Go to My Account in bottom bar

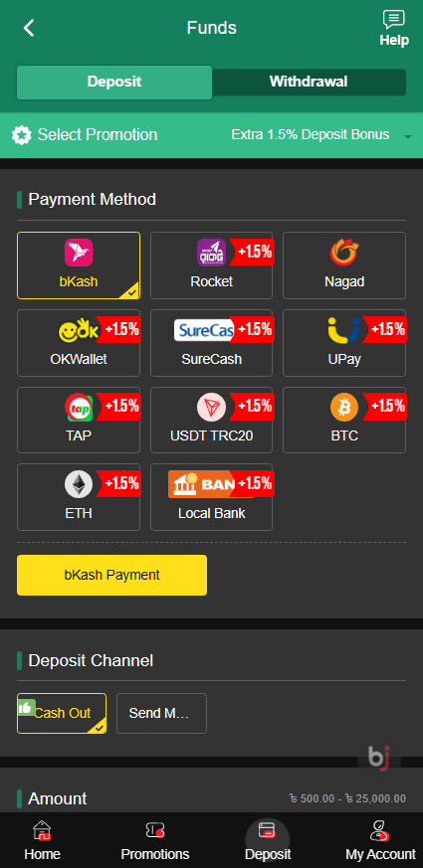[x=380, y=841]
